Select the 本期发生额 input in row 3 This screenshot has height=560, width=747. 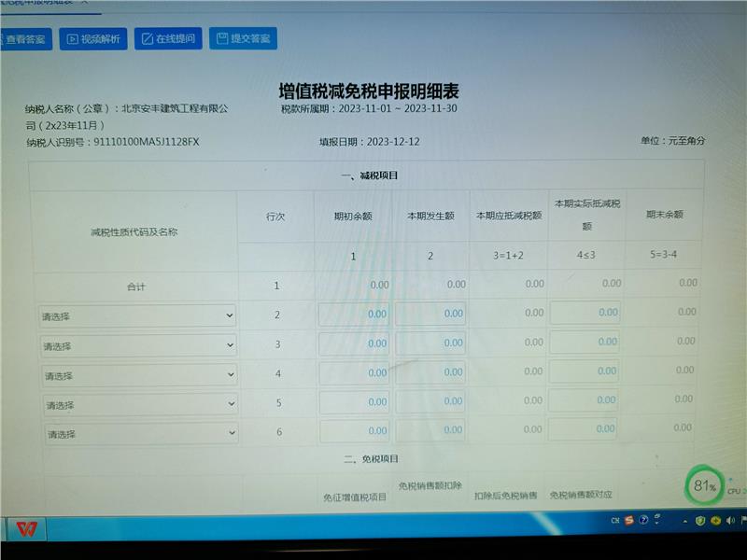coord(430,343)
